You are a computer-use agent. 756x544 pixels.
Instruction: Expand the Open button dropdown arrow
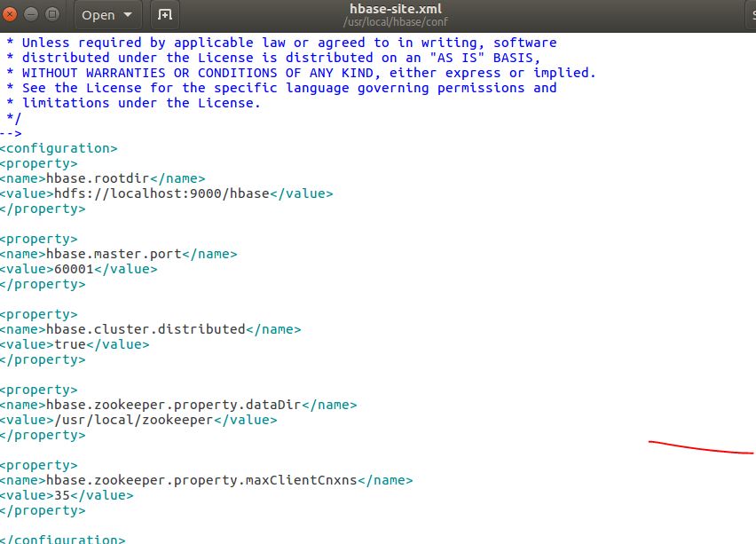point(128,15)
